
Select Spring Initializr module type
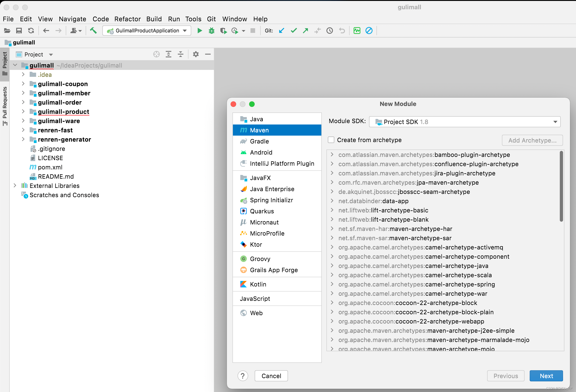point(271,200)
